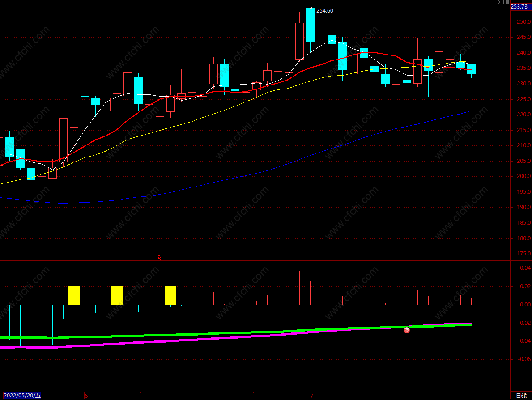The height and width of the screenshot is (400, 532).
Task: Click month 7 marker on time axis
Action: [311, 396]
